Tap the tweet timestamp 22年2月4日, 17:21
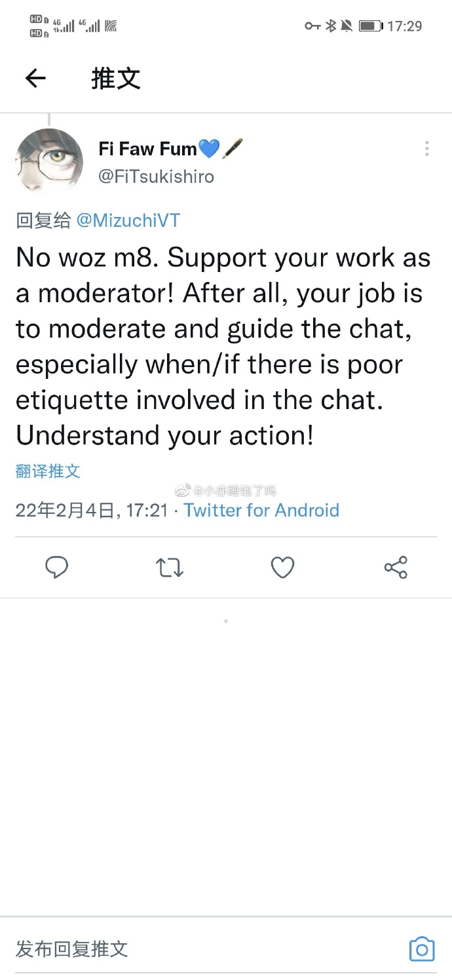This screenshot has width=452, height=980. coord(92,510)
